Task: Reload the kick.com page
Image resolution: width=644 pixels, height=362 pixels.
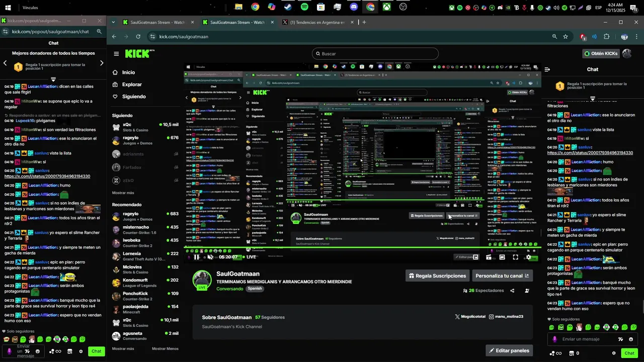Action: (x=138, y=37)
